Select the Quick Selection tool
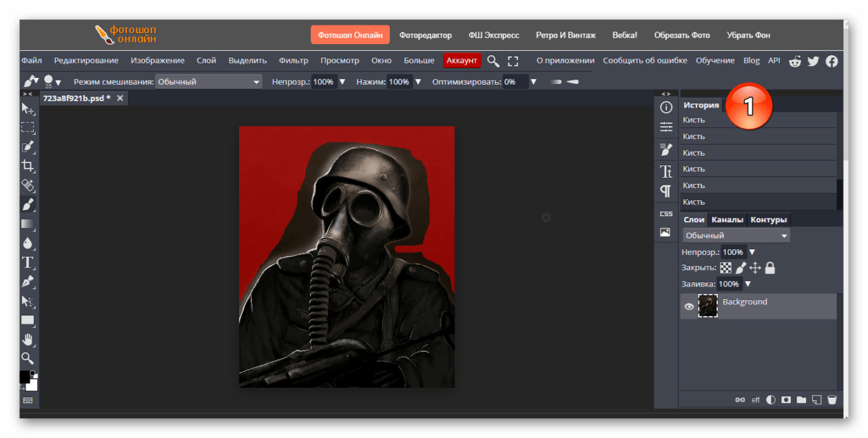The height and width of the screenshot is (438, 868). [x=28, y=147]
